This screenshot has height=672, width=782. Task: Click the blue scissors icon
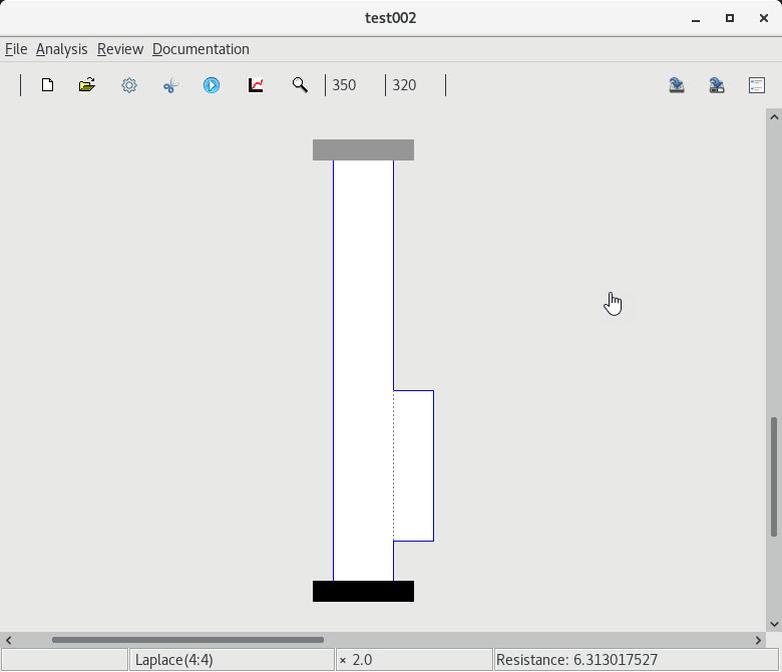170,85
